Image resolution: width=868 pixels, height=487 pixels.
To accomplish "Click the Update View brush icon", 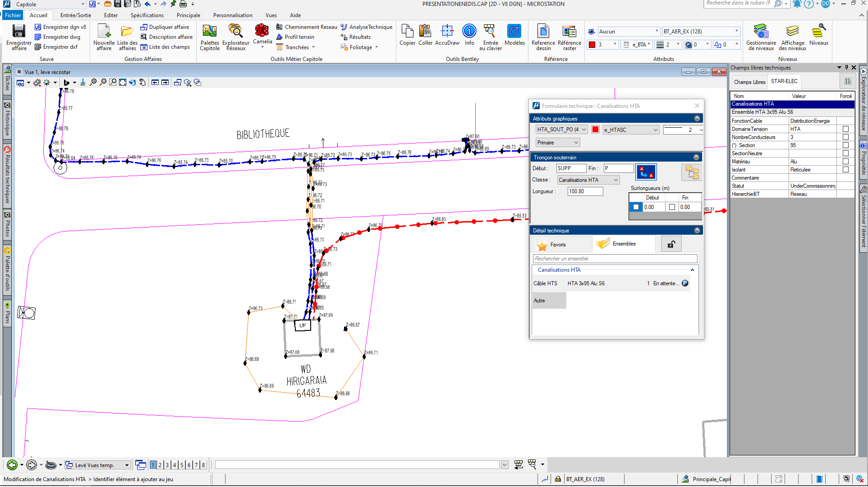I will (x=83, y=82).
